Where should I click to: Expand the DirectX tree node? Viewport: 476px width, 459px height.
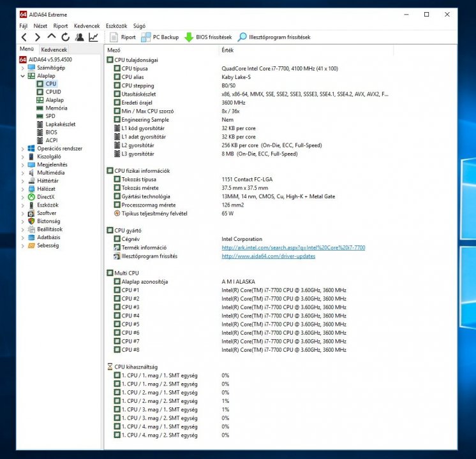pyautogui.click(x=23, y=197)
